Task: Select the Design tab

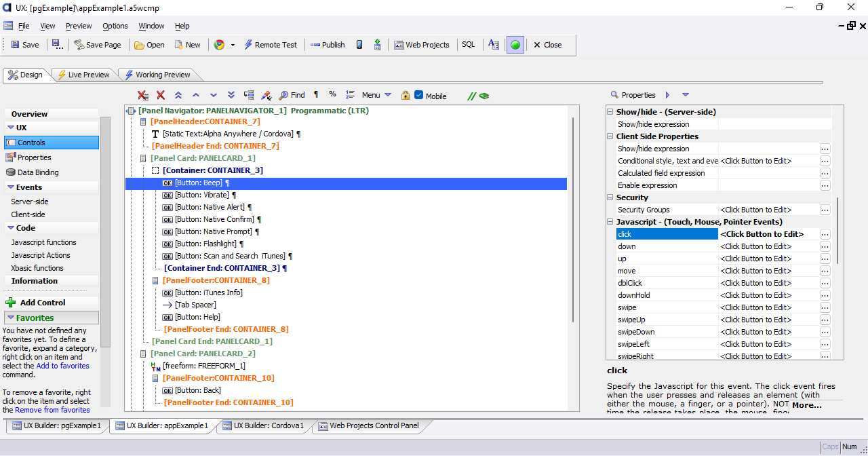Action: (25, 75)
